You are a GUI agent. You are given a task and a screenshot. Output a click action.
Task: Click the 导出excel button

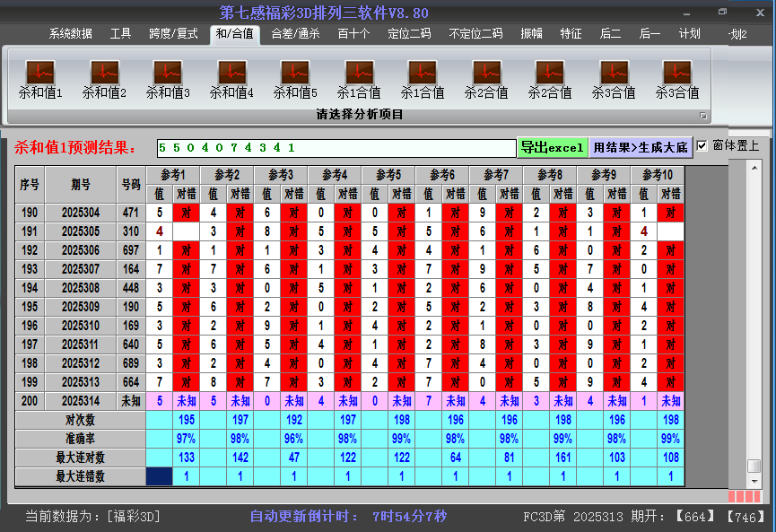pos(552,147)
